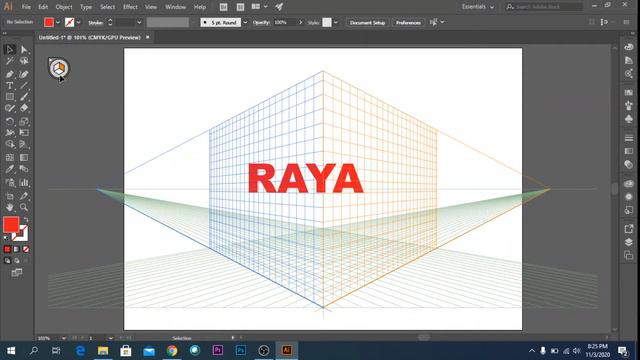Viewport: 640px width, 360px height.
Task: Click the Search Adobe Stock field
Action: (544, 7)
